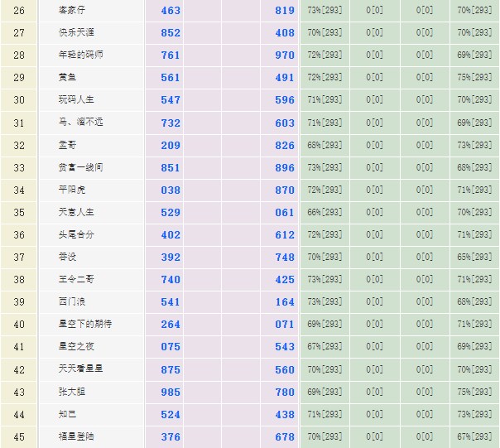Click the blue number 826 in row 32
Screen dimensions: 500x448
[285, 145]
